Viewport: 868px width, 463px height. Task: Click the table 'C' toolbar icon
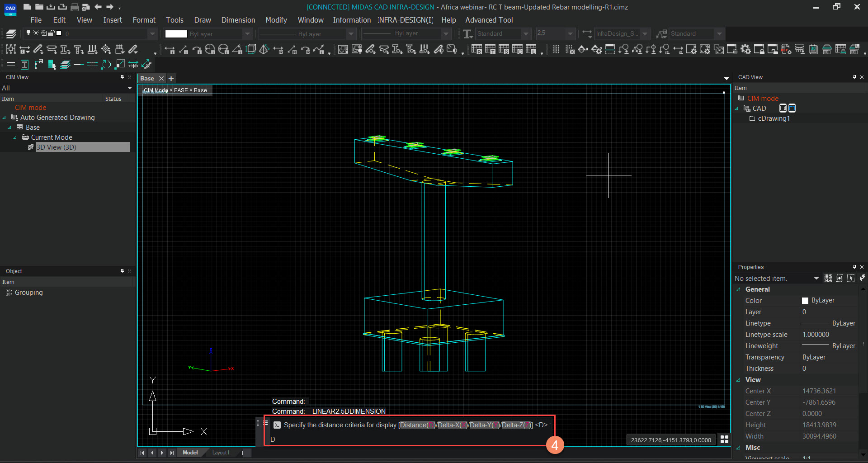[517, 49]
